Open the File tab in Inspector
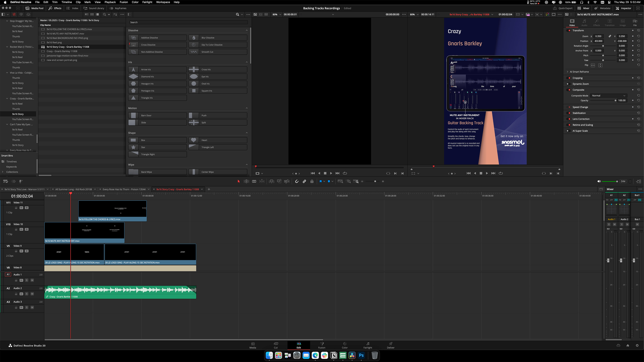This screenshot has height=362, width=644. (x=635, y=23)
